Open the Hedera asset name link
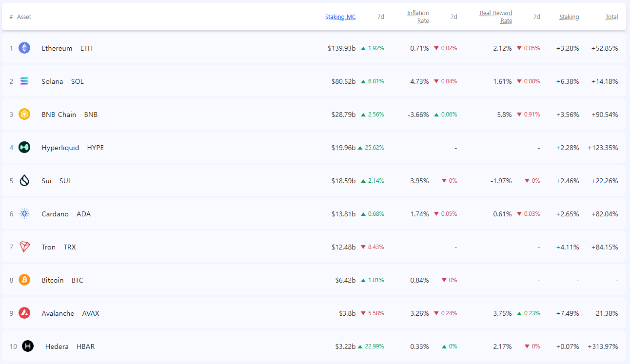The height and width of the screenshot is (364, 630). pyautogui.click(x=57, y=346)
